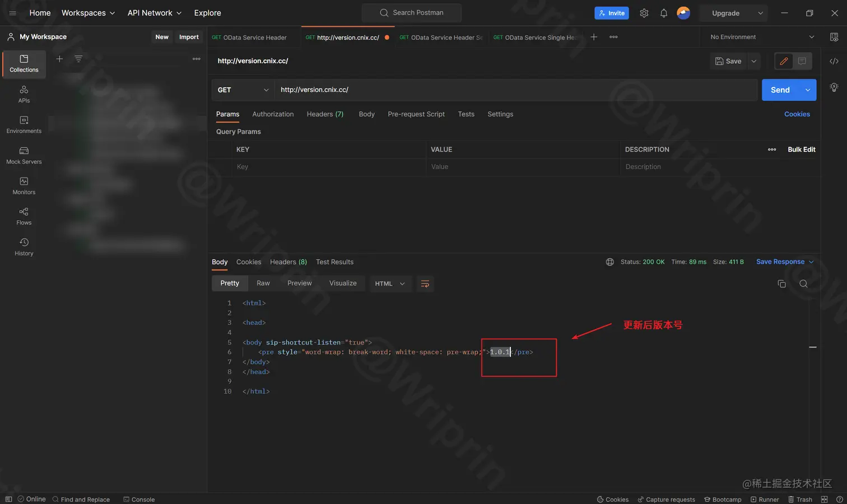
Task: Open the Upgrade dropdown arrow
Action: (x=760, y=13)
